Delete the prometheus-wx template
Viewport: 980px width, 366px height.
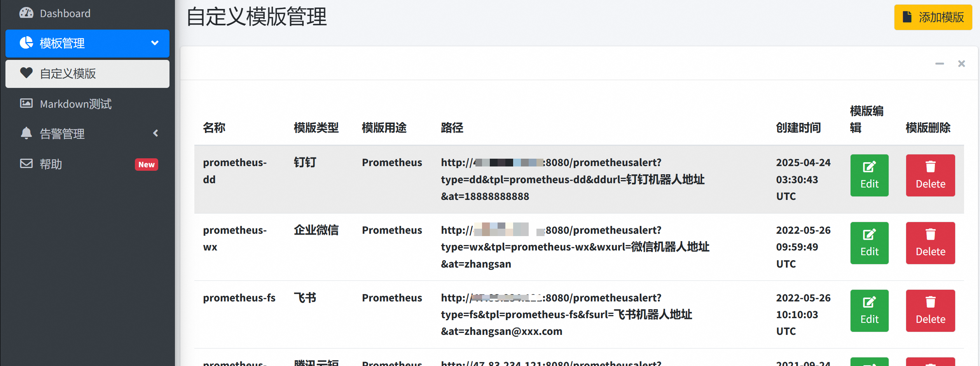point(930,243)
